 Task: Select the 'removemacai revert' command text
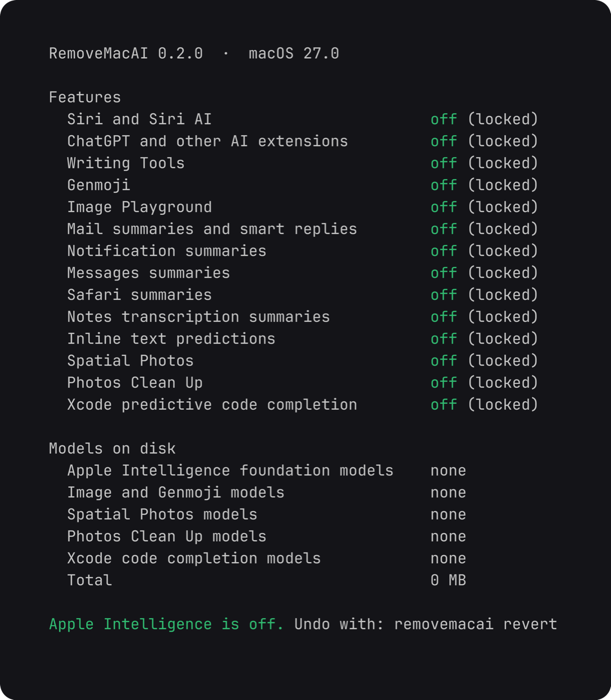click(x=476, y=625)
